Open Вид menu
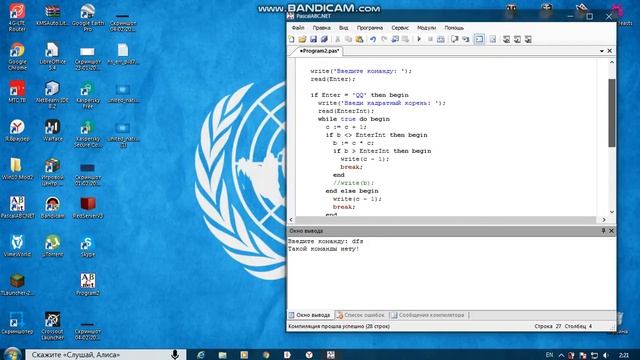640x360 pixels. 344,28
